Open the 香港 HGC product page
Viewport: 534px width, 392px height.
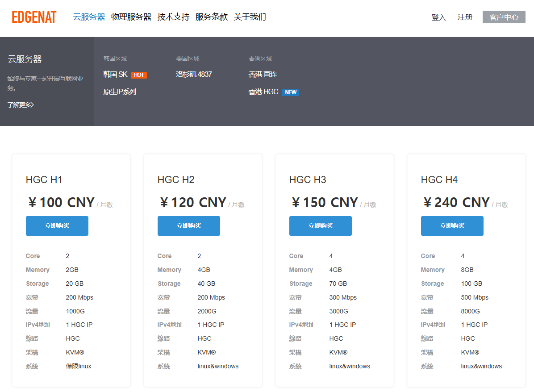[263, 92]
